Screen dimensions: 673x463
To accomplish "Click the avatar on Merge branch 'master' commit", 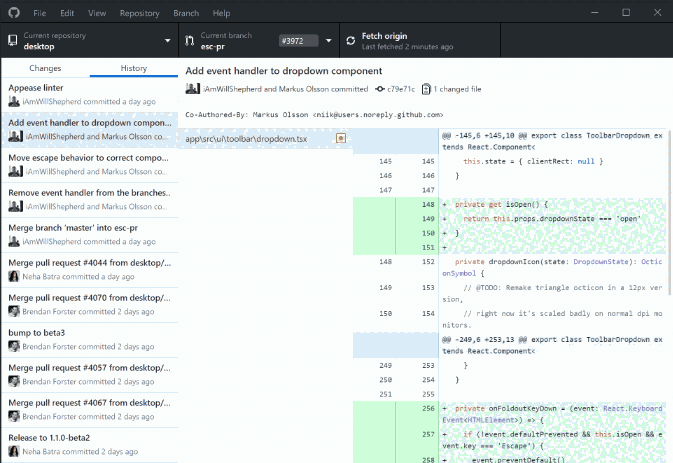I will coord(14,242).
